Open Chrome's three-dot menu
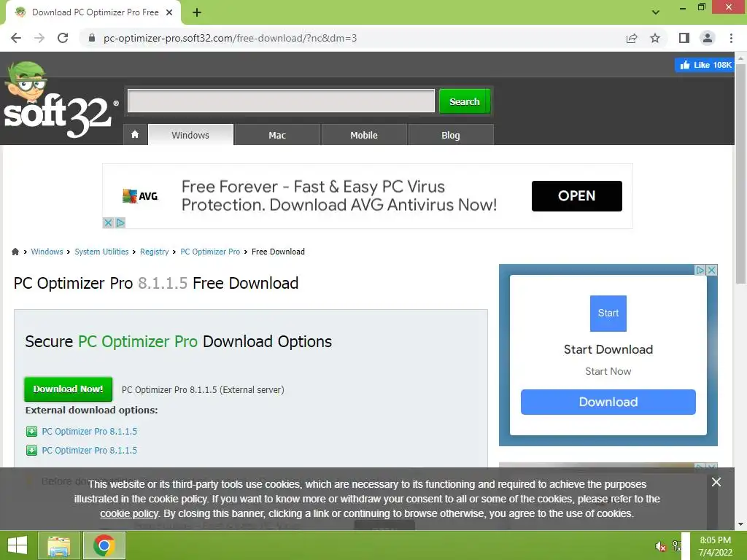Image resolution: width=747 pixels, height=560 pixels. click(x=731, y=38)
